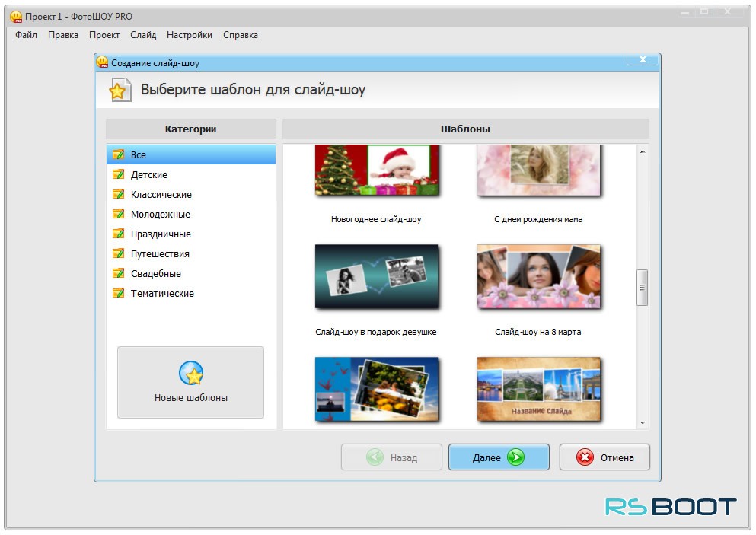
Task: Click the icon beside the Путешествия category
Action: tap(118, 253)
